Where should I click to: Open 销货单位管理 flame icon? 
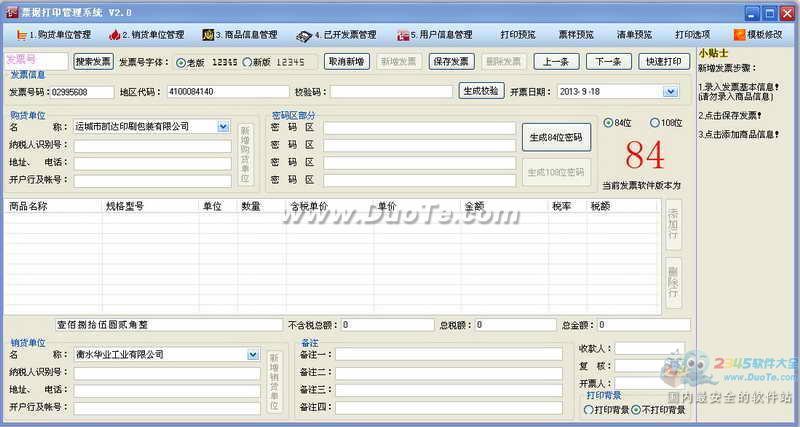(x=114, y=35)
